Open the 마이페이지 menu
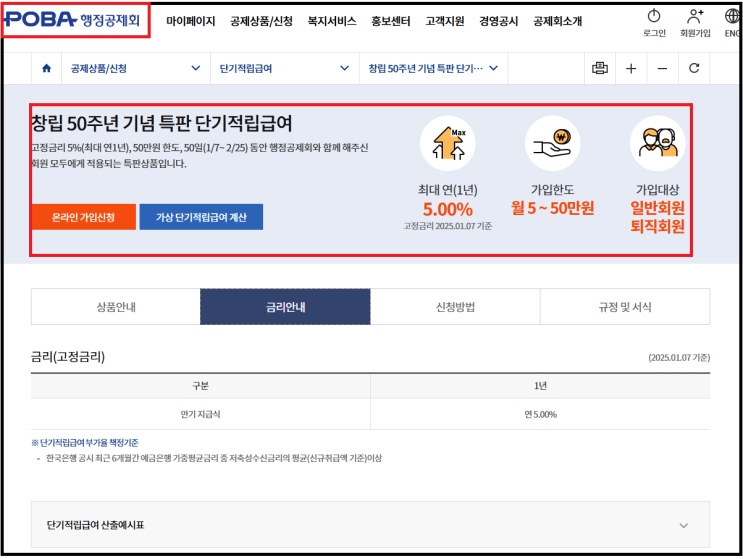The width and height of the screenshot is (743, 559). coord(190,21)
